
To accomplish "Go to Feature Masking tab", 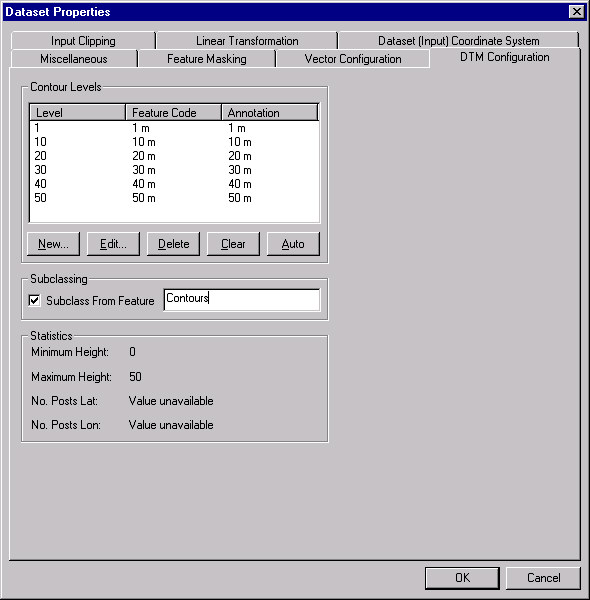I will point(207,59).
